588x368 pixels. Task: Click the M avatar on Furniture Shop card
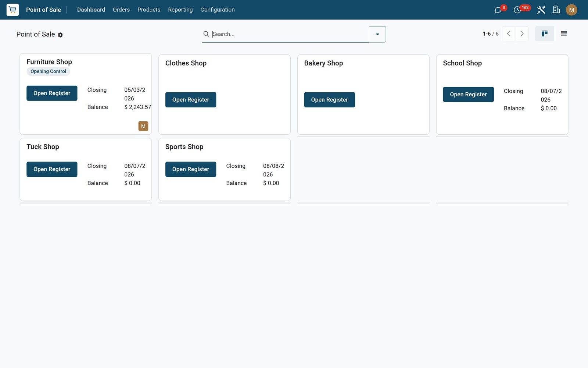143,126
